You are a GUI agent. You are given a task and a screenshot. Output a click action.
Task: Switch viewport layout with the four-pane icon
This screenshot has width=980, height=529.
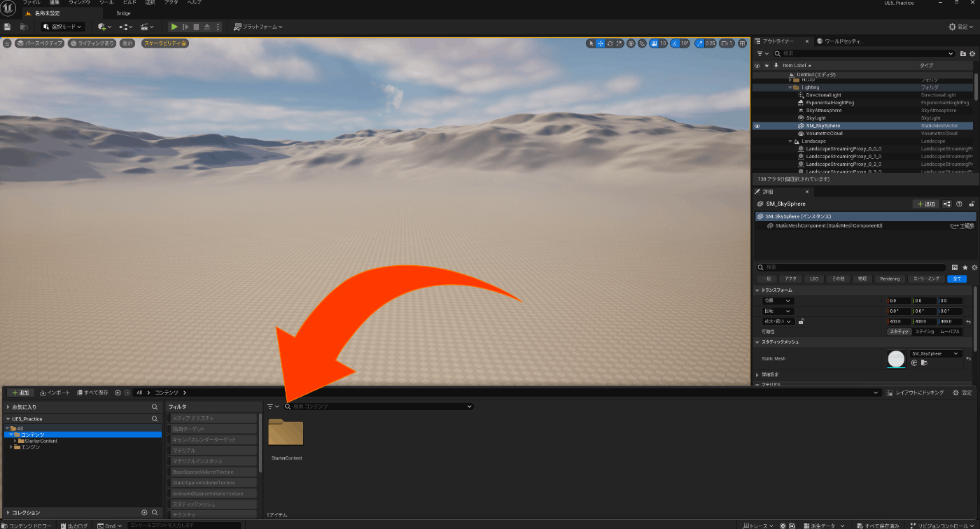coord(743,43)
